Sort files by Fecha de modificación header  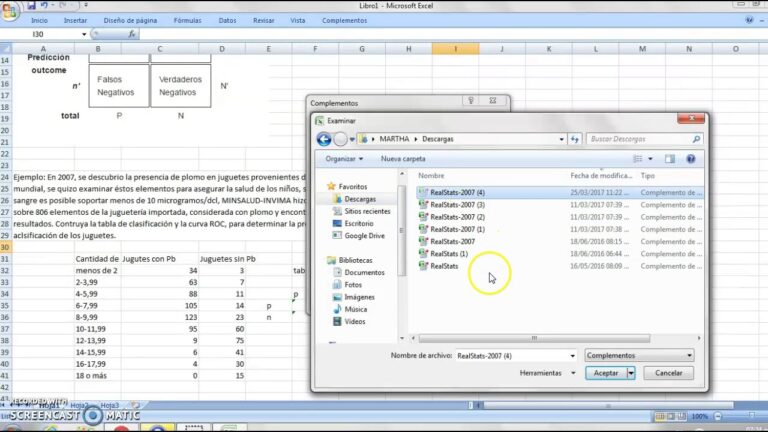(602, 175)
